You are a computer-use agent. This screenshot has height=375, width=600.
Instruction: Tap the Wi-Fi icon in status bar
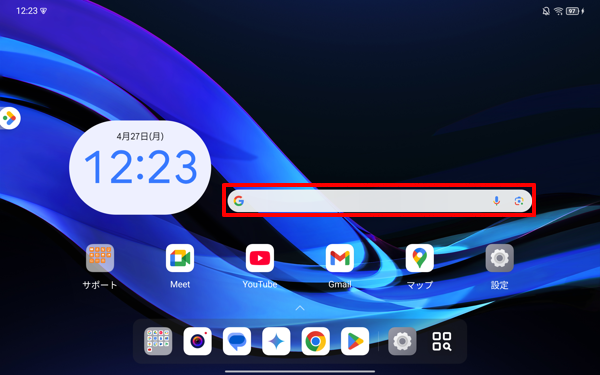click(x=558, y=11)
